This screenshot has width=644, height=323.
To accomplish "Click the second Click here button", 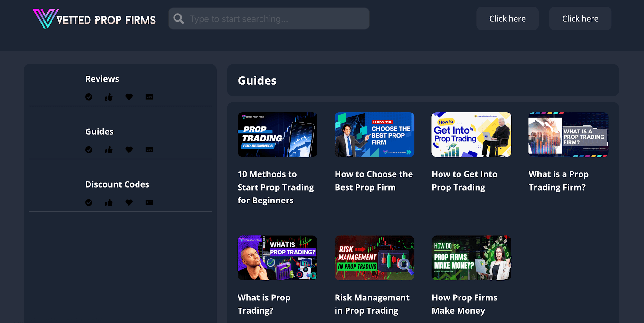I will [x=580, y=19].
